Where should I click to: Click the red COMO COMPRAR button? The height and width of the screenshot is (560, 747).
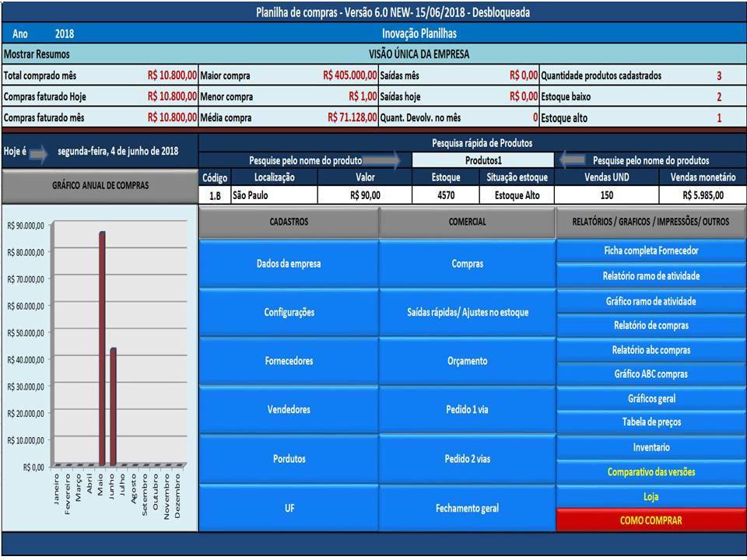[651, 521]
